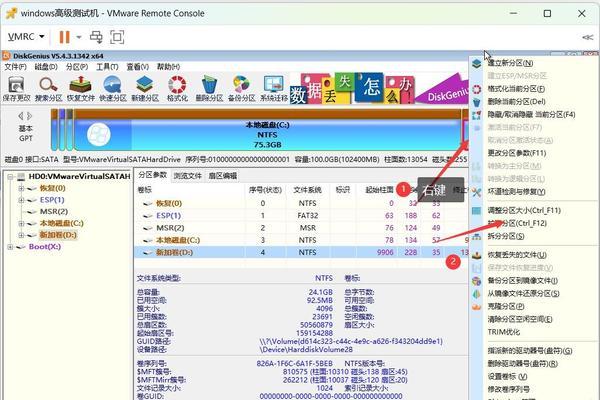Open the 帮助(H) menu
Viewport: 600px width, 400px height.
click(168, 67)
